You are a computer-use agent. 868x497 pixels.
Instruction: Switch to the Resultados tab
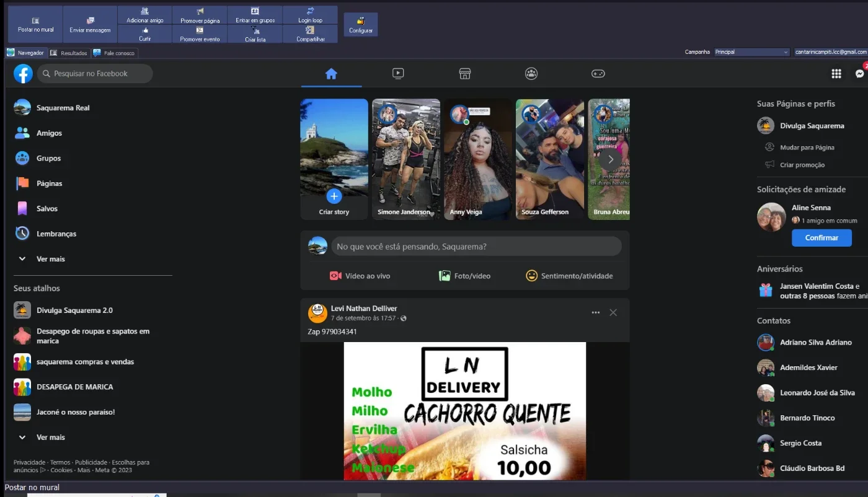[69, 53]
